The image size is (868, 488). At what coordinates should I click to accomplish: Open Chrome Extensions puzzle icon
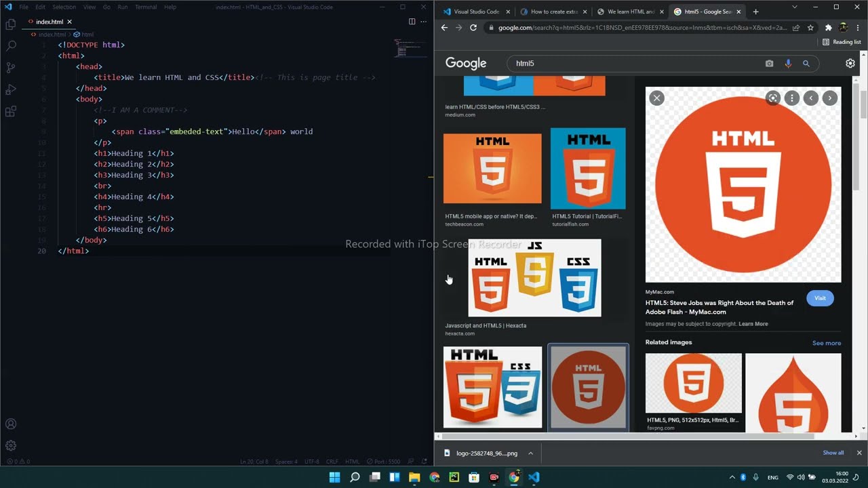tap(828, 28)
